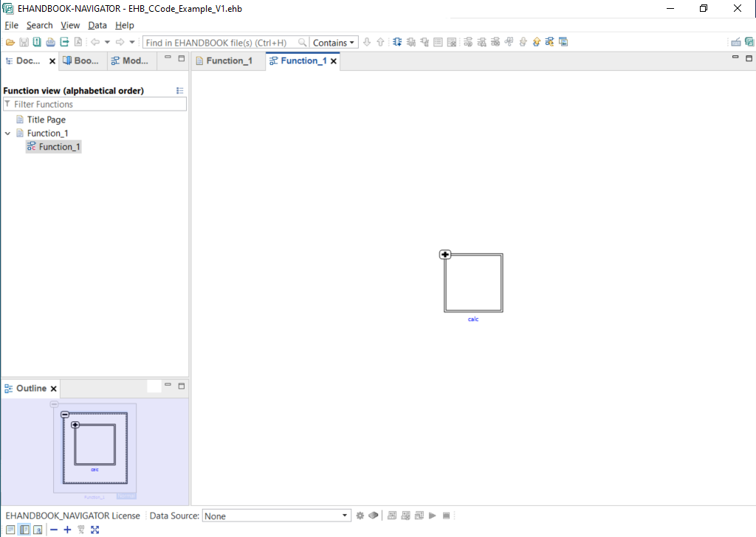
Task: Click the PDF export toolbar icon
Action: coord(78,42)
